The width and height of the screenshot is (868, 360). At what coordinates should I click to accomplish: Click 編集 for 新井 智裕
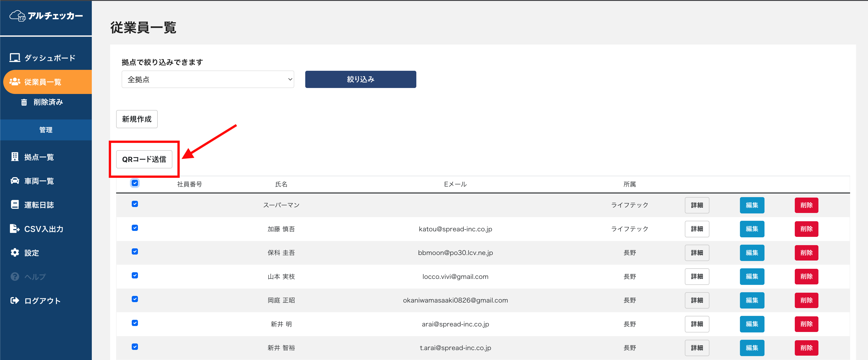[x=752, y=348]
